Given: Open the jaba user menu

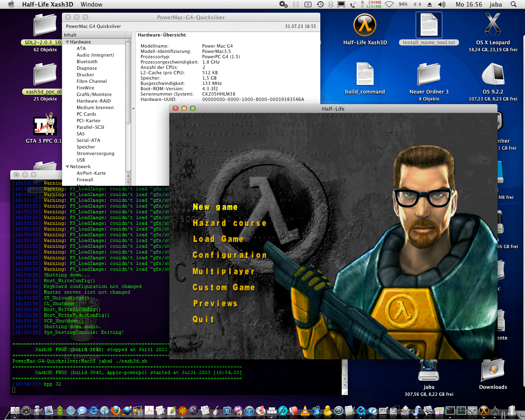Looking at the screenshot, I should pos(495,4).
